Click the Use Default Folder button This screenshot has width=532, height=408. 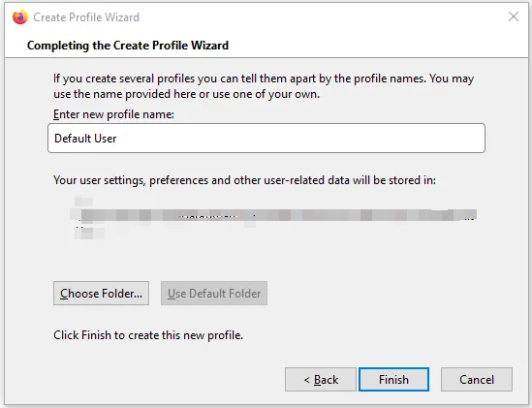click(214, 294)
